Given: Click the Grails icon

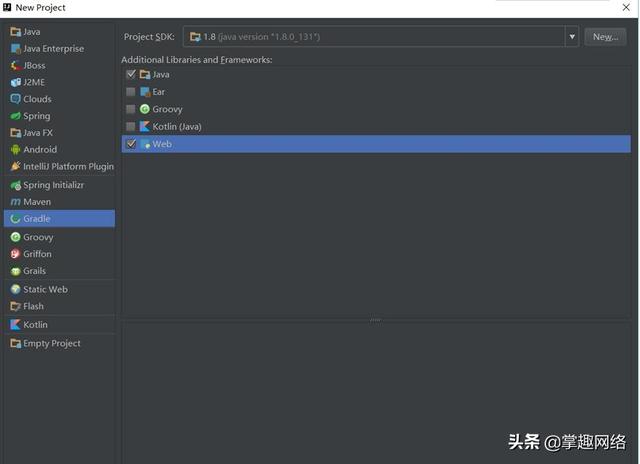Looking at the screenshot, I should click(x=16, y=271).
